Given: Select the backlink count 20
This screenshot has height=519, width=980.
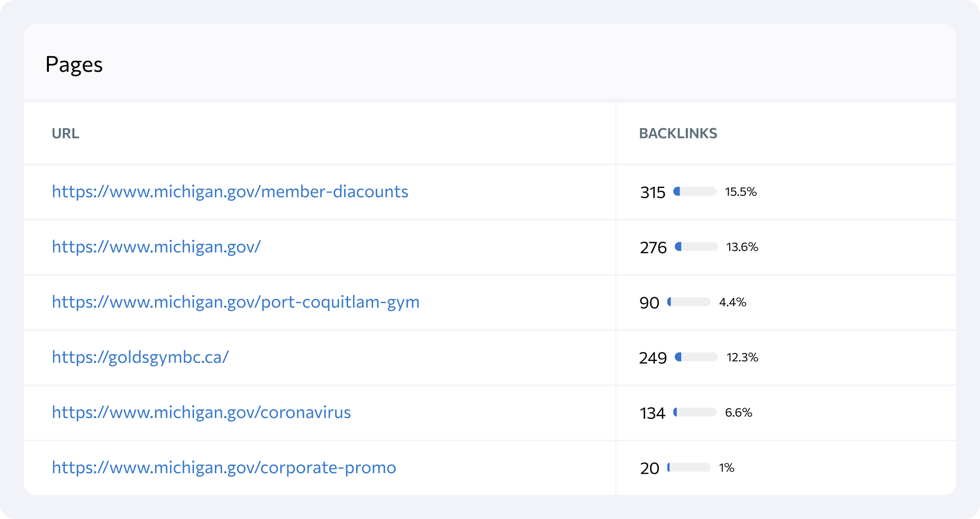Looking at the screenshot, I should coord(649,469).
